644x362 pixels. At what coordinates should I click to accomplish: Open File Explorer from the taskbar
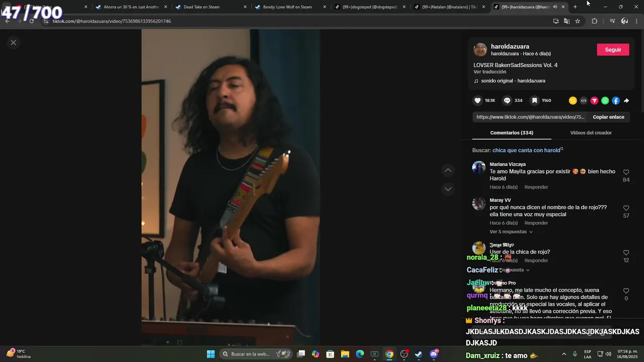point(345,354)
